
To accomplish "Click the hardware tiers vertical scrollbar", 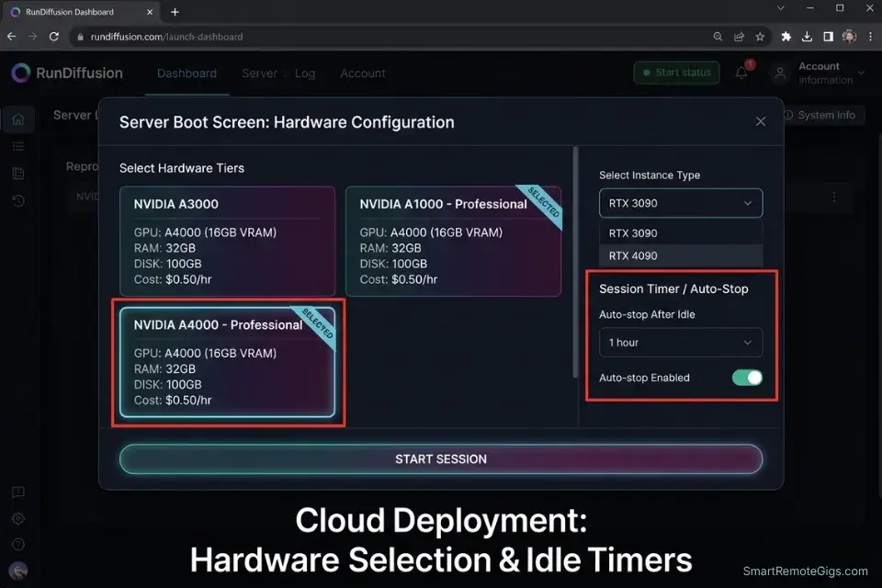I will (x=575, y=262).
